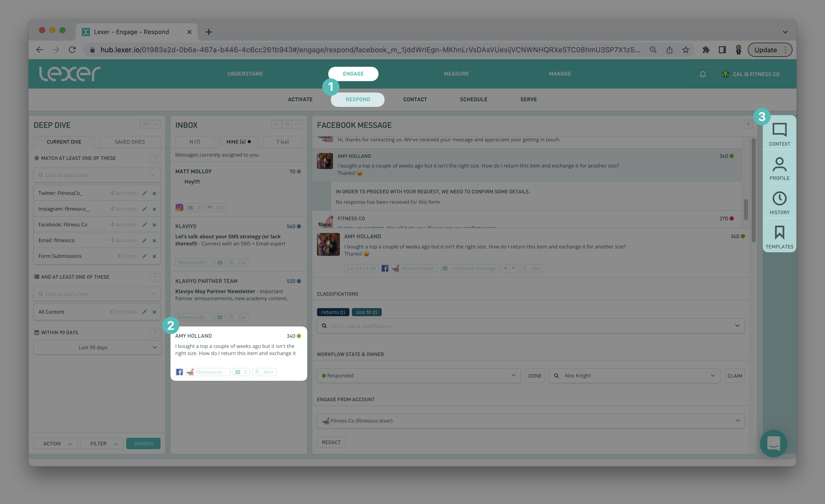Open the Inbox panel chevron menu

click(x=276, y=124)
